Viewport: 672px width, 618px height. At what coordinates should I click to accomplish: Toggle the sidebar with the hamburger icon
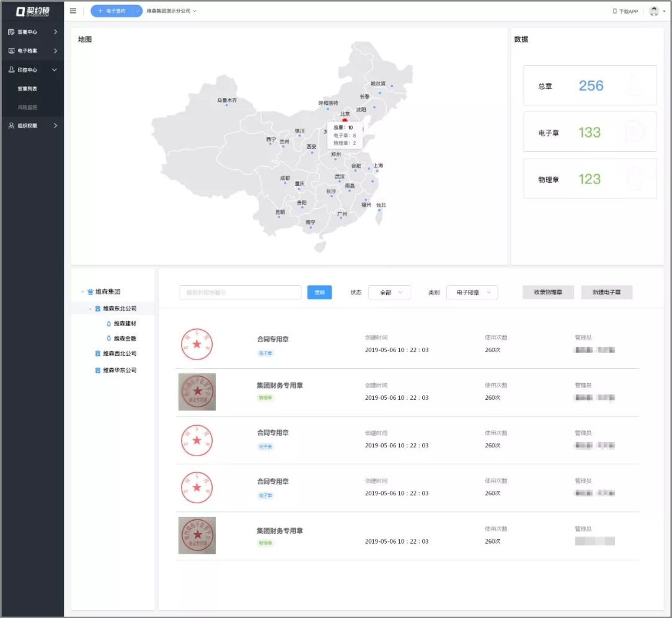73,11
